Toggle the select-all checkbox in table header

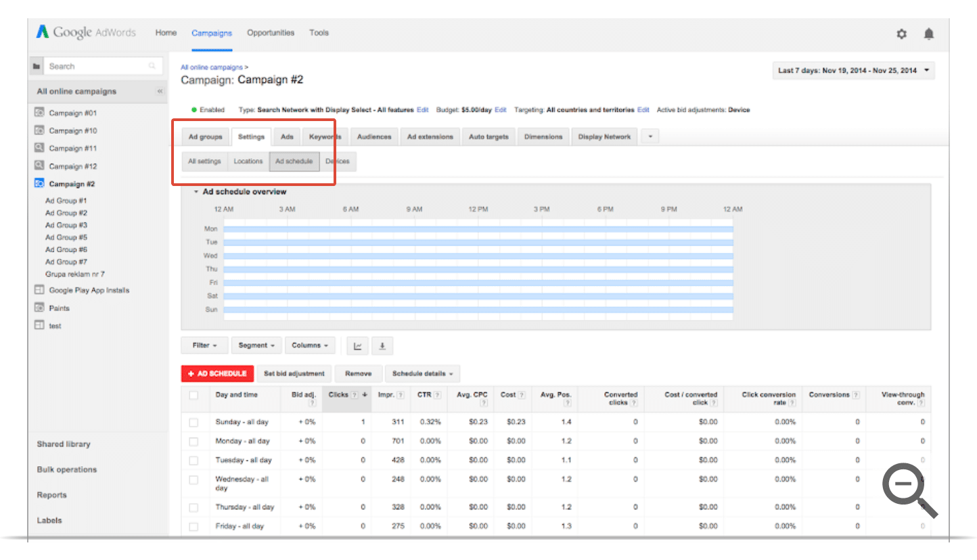coord(194,395)
